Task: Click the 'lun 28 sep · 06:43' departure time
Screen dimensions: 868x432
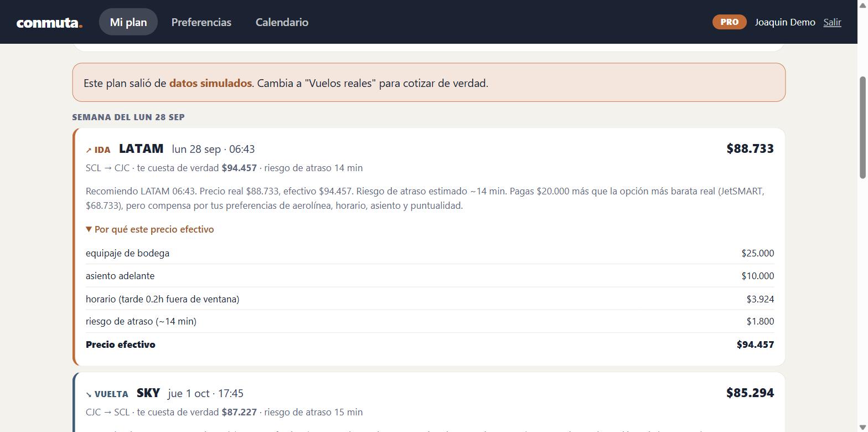Action: click(x=213, y=149)
